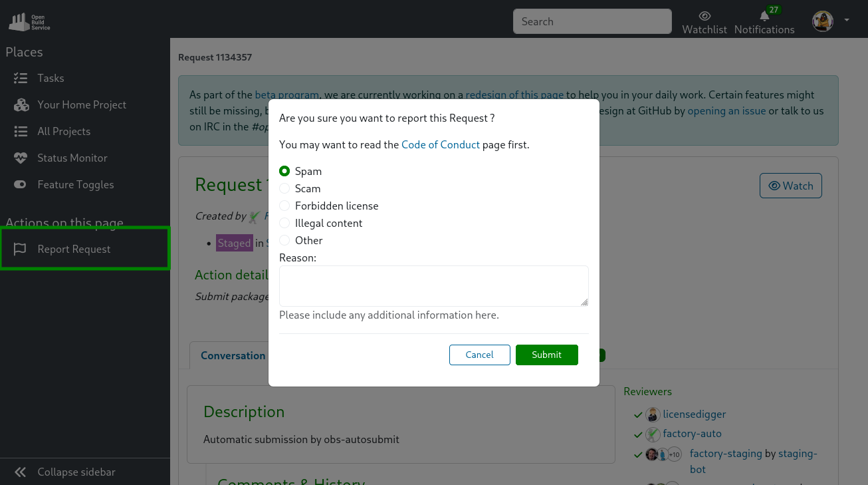The width and height of the screenshot is (868, 485).
Task: Submit the report
Action: [x=546, y=355]
